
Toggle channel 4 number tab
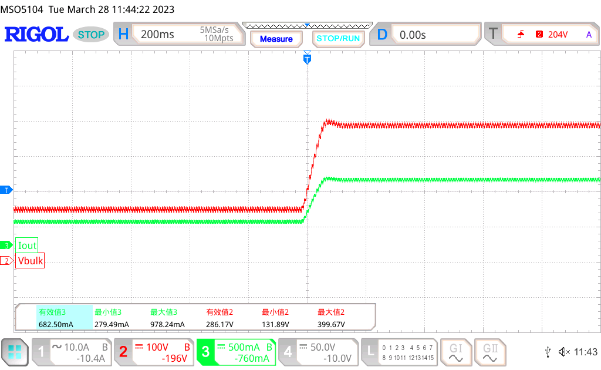(288, 352)
